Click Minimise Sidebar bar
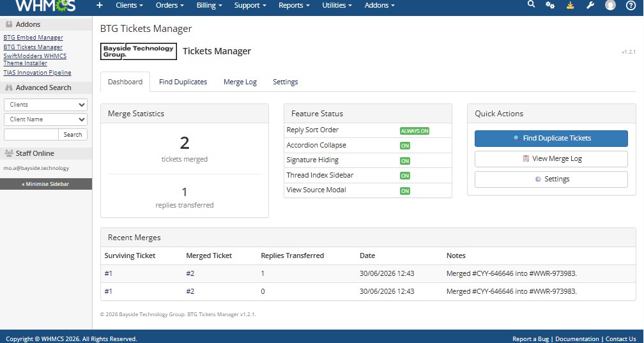This screenshot has width=644, height=343. click(46, 184)
